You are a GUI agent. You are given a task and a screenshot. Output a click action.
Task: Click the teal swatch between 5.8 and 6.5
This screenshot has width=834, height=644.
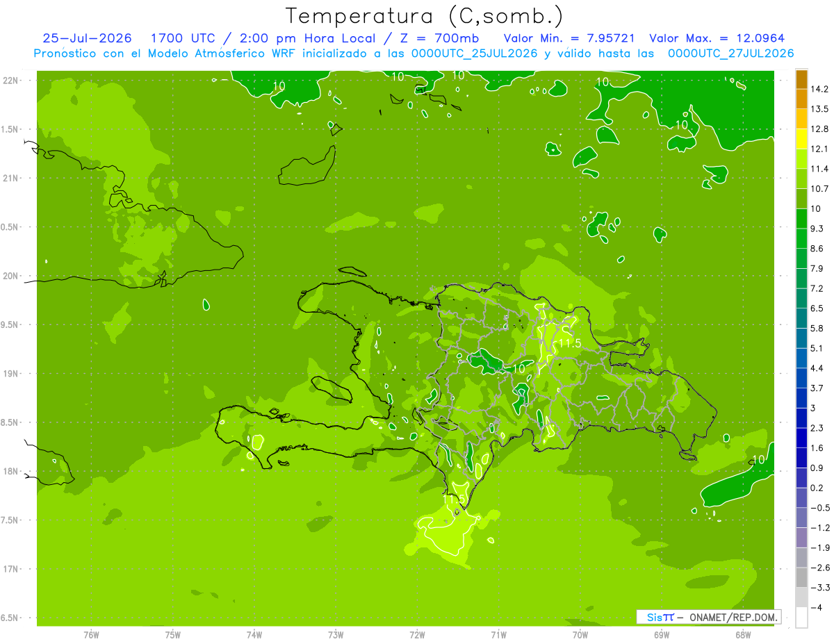801,318
